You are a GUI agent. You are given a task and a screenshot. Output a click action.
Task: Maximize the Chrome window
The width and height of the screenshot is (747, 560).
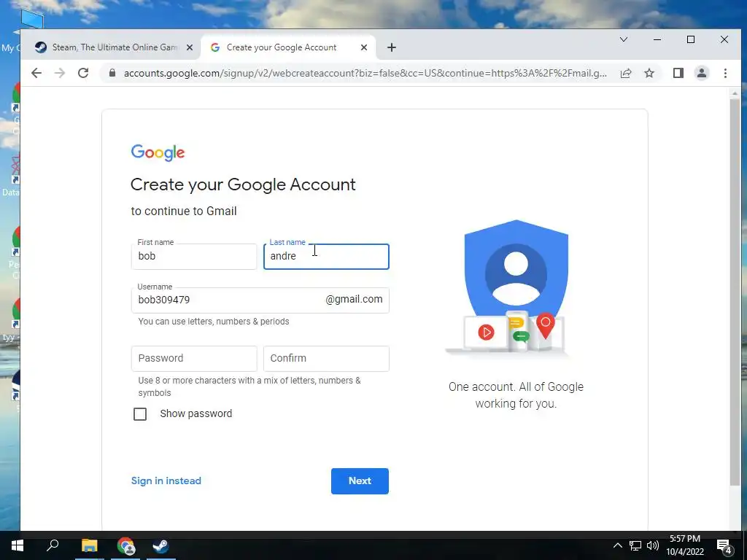691,39
